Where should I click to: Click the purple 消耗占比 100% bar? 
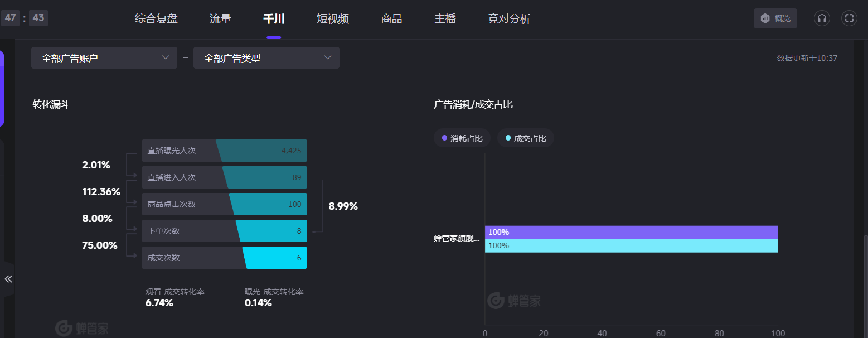coord(632,232)
